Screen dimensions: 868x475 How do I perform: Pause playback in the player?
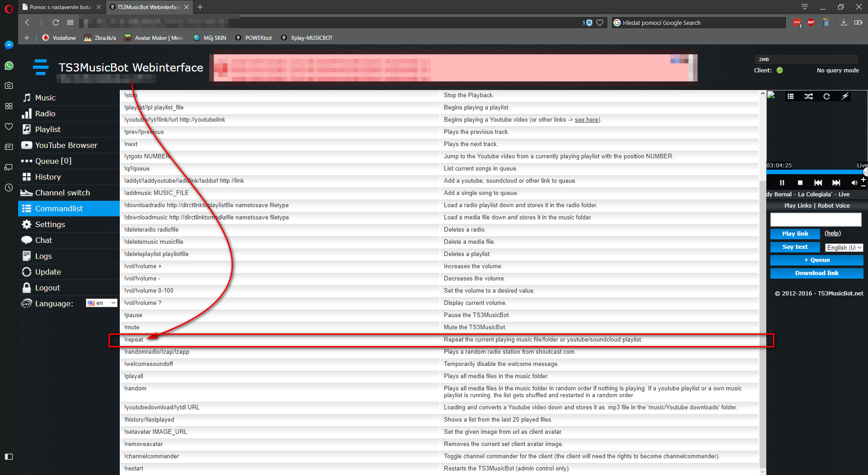(782, 183)
